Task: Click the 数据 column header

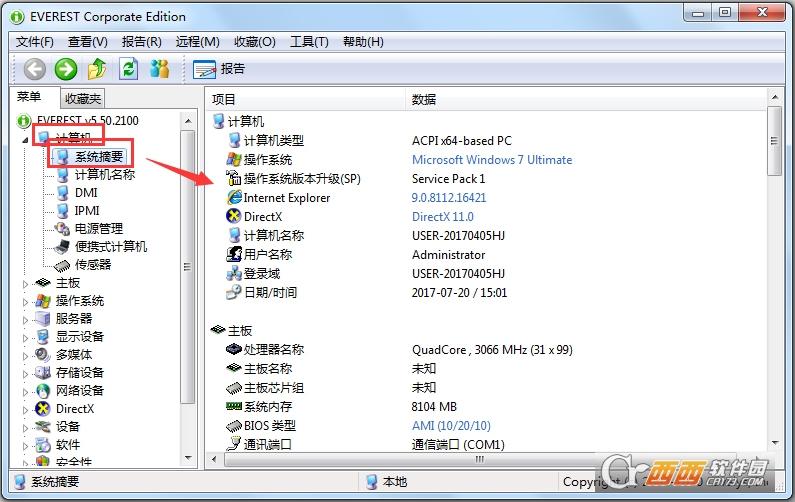Action: (586, 99)
